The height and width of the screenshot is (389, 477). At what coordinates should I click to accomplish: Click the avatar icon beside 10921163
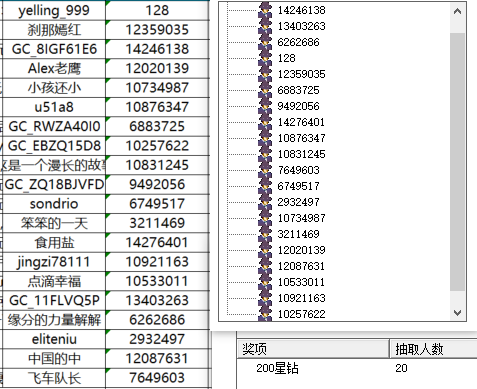tap(265, 298)
